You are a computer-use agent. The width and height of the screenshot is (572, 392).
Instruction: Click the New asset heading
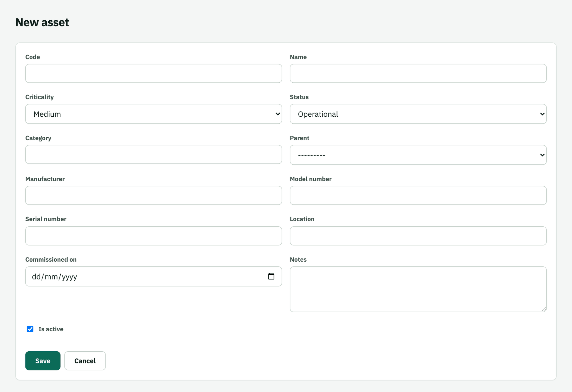click(42, 22)
